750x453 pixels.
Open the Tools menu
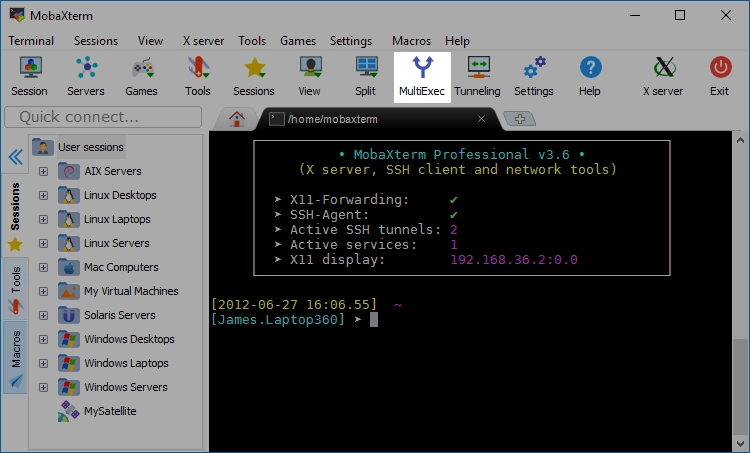pos(252,41)
